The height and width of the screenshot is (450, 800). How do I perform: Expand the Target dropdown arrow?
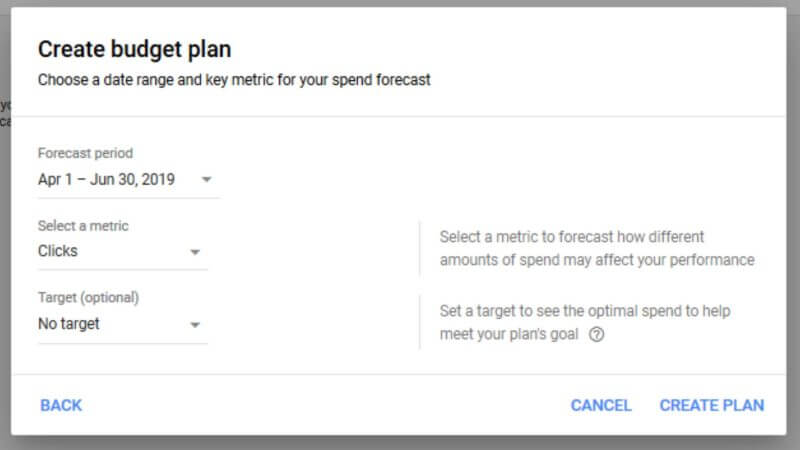point(195,325)
